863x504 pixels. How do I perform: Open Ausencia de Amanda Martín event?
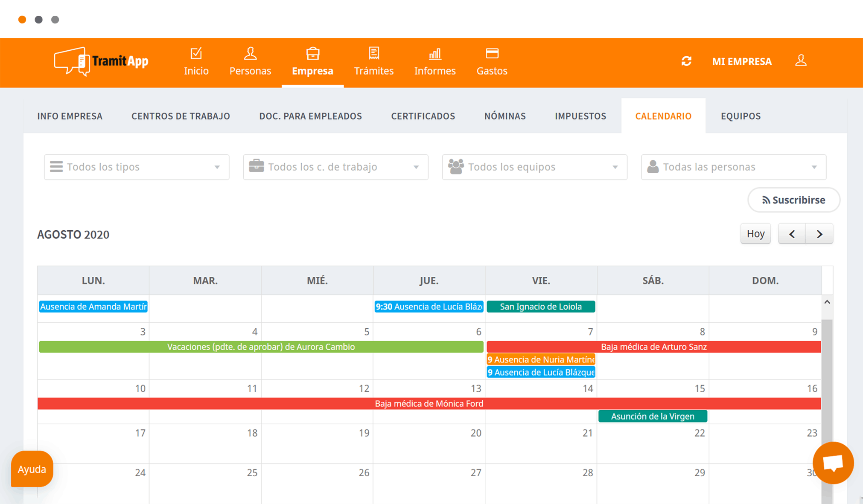click(x=93, y=307)
